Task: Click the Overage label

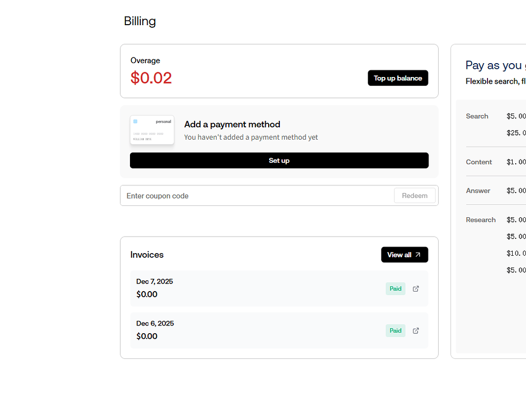Action: click(145, 61)
